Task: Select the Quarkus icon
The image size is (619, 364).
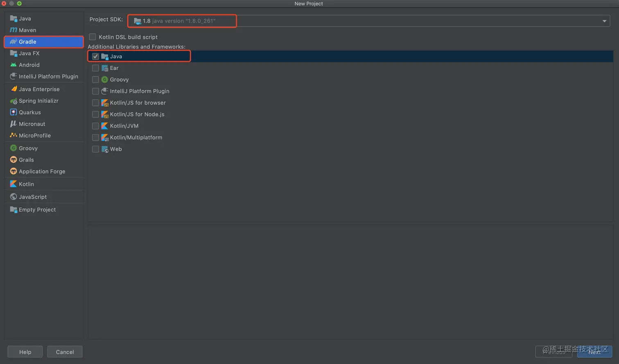Action: tap(14, 112)
